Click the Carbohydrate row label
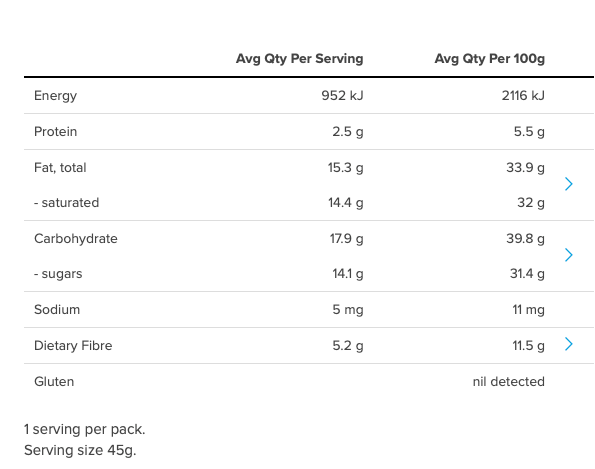595x469 pixels. point(76,239)
